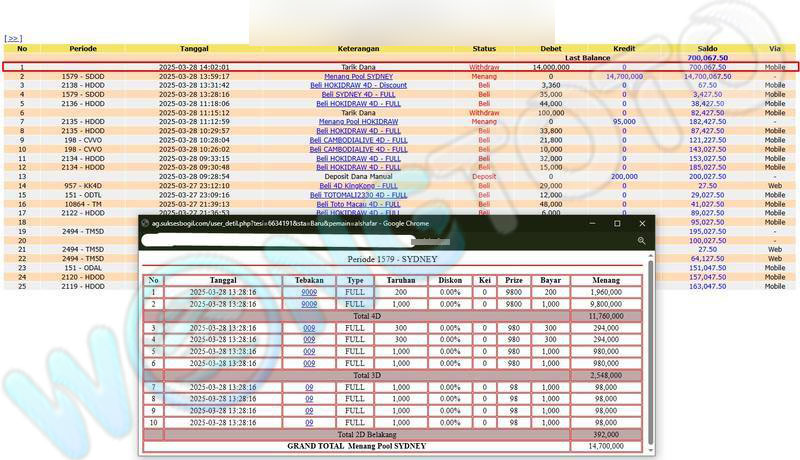The image size is (800, 460).
Task: Open Beli HOKIDRAW 4D - FULL at 10:29:57
Action: click(358, 131)
